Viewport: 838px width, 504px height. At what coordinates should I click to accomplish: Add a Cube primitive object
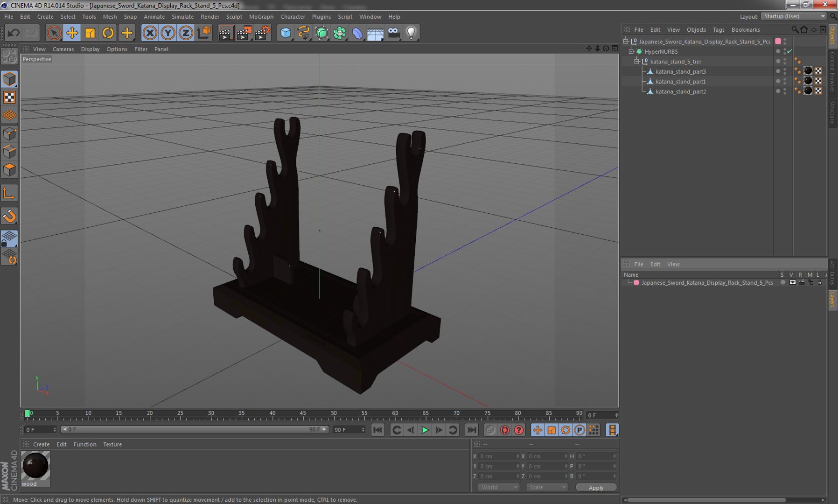point(286,33)
